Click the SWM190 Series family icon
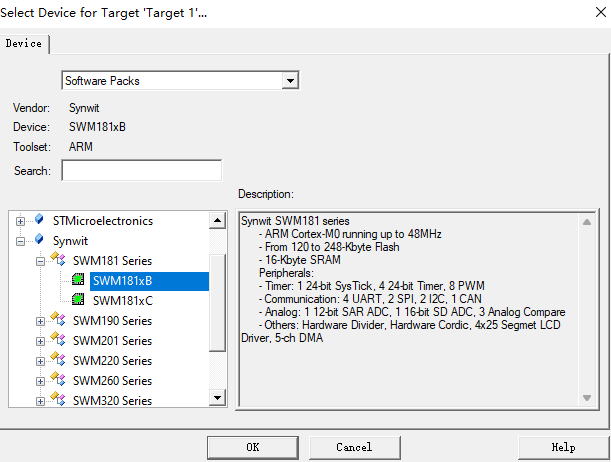This screenshot has width=611, height=462. tap(59, 321)
